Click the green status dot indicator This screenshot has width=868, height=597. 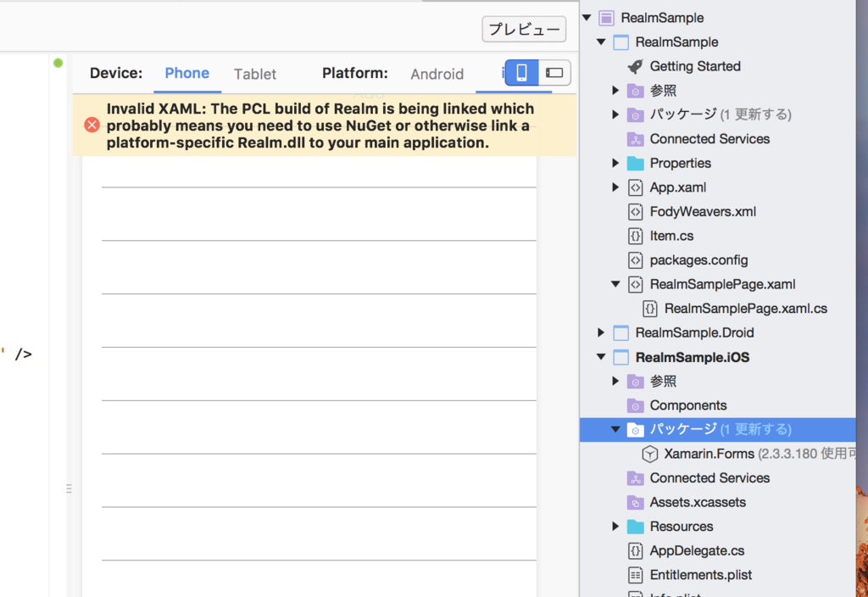pyautogui.click(x=58, y=63)
